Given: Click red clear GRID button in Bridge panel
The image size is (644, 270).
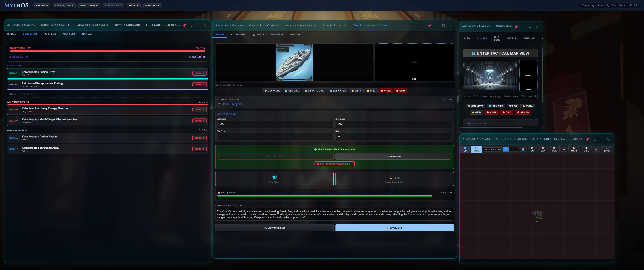Looking at the screenshot, I should pos(400,91).
